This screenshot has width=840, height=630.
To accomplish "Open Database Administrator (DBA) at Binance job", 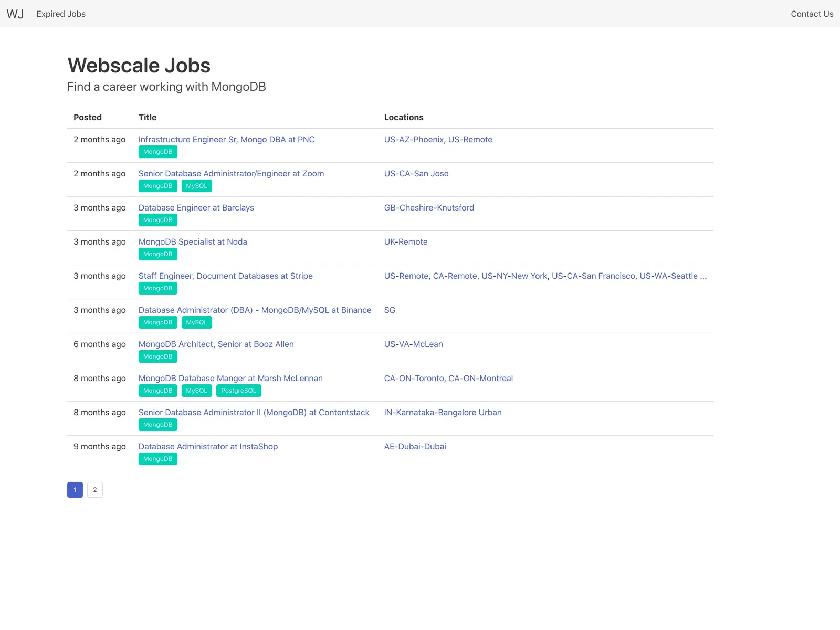I will point(255,310).
